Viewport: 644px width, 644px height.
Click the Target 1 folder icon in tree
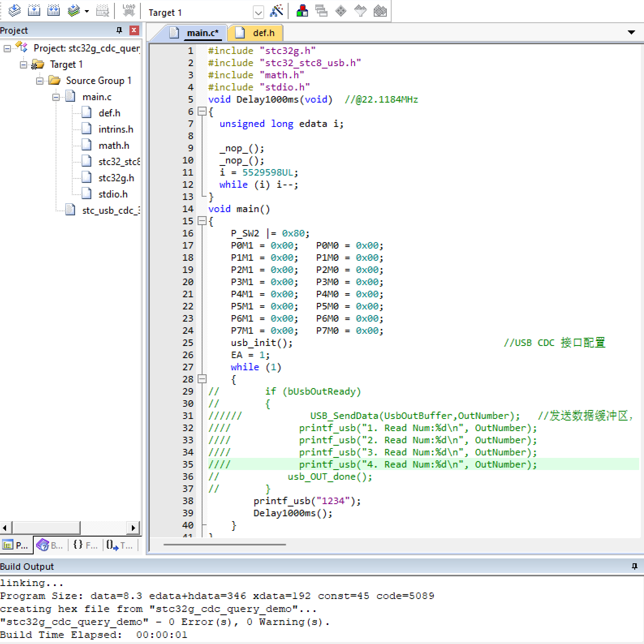point(38,64)
